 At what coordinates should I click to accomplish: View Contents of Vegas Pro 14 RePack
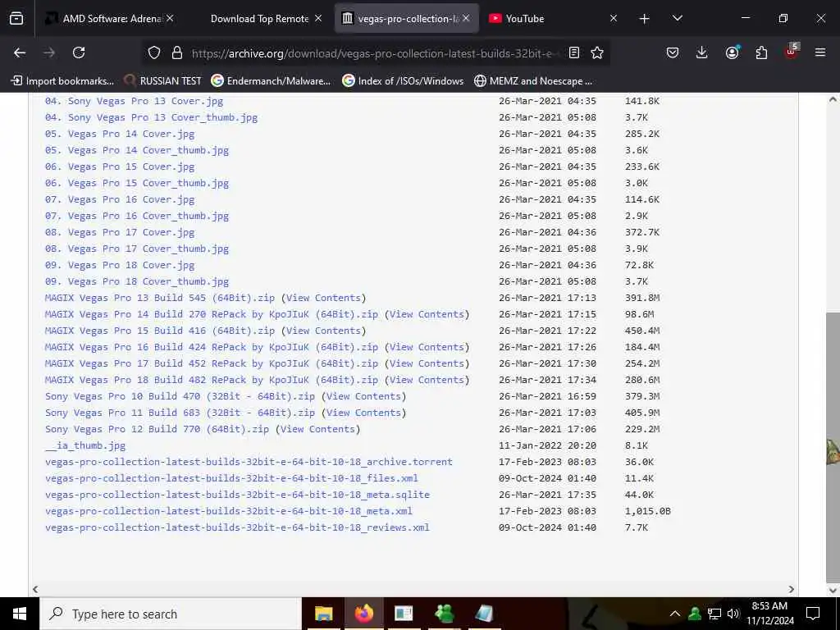pos(427,314)
